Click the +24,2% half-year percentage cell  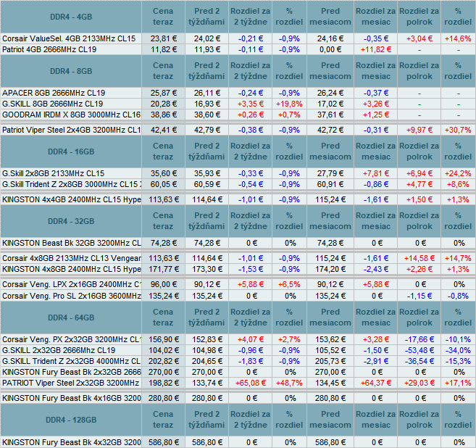pos(458,173)
